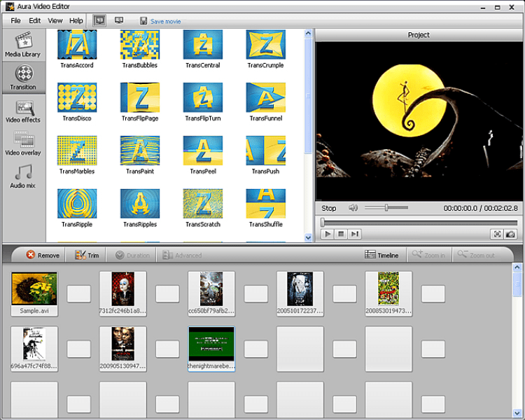Open the View menu

[x=55, y=21]
